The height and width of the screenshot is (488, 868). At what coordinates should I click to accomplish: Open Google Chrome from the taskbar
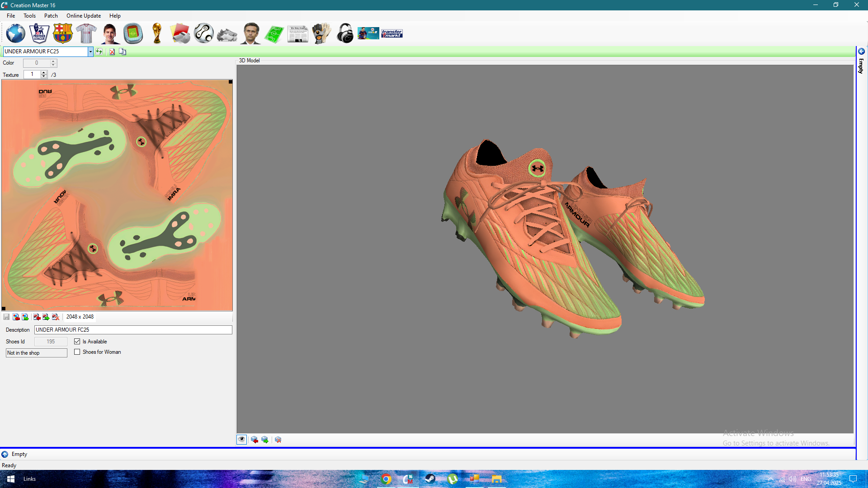[386, 479]
